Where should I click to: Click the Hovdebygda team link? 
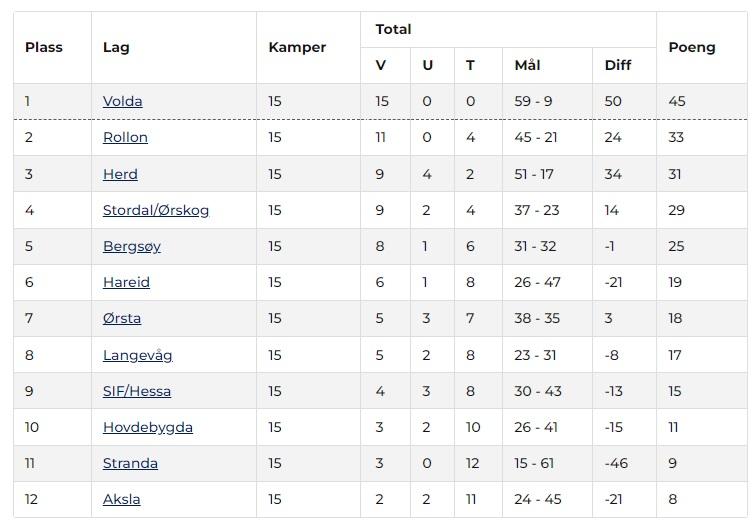[148, 427]
